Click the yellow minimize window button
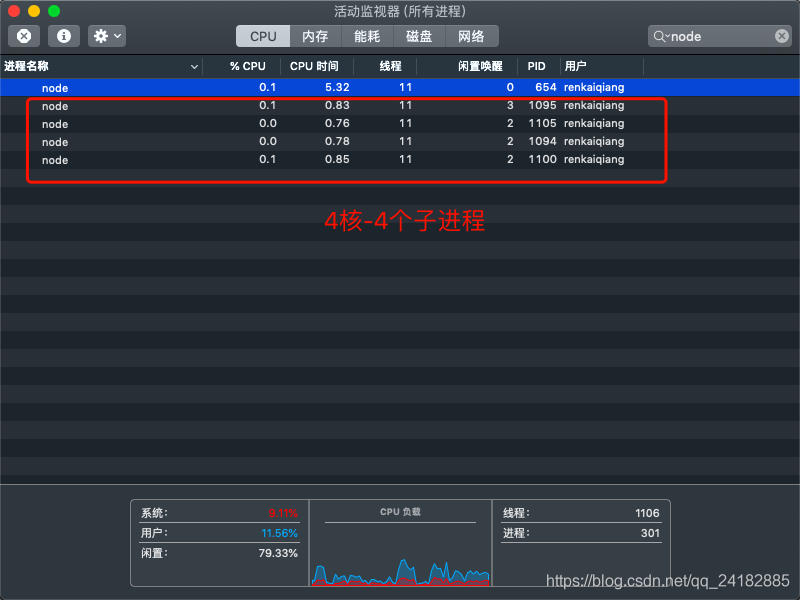This screenshot has height=600, width=800. [x=34, y=11]
